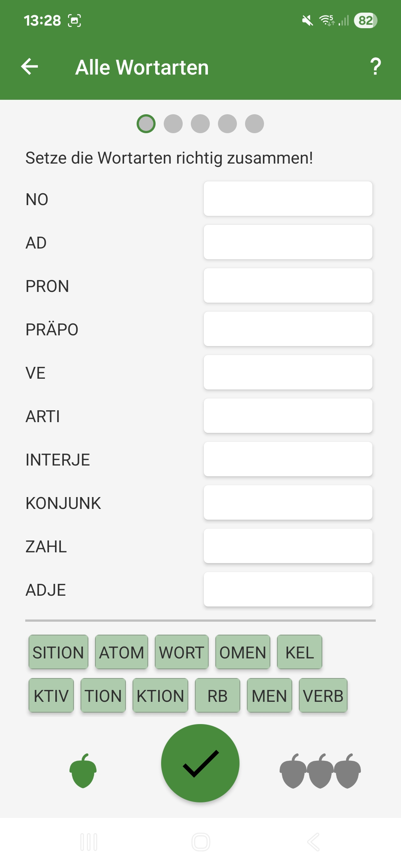Tap the Android home navigation button
Screen dimensions: 401x868
[x=200, y=842]
